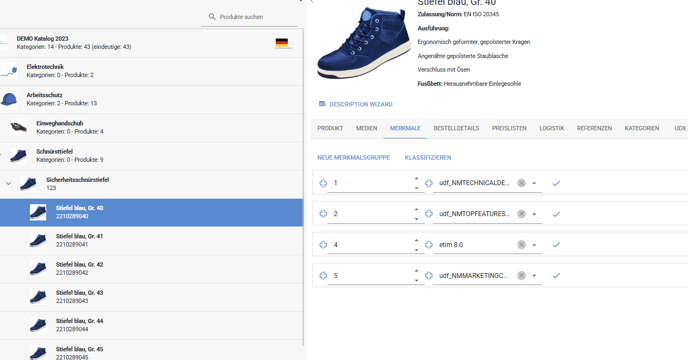This screenshot has height=360, width=688.
Task: Select the Einweghandschuh category
Action: (151, 127)
